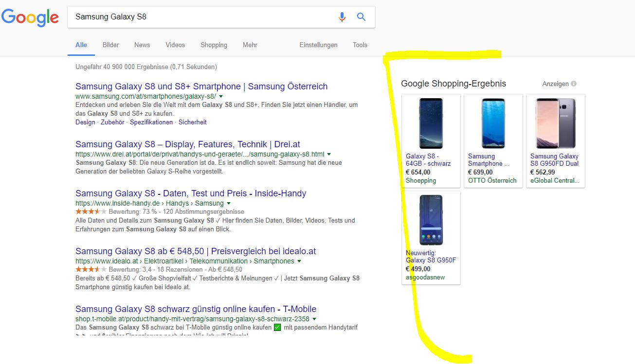
Task: Open 'Neuwertig: Galaxy S8 G950F' product link
Action: pos(431,257)
